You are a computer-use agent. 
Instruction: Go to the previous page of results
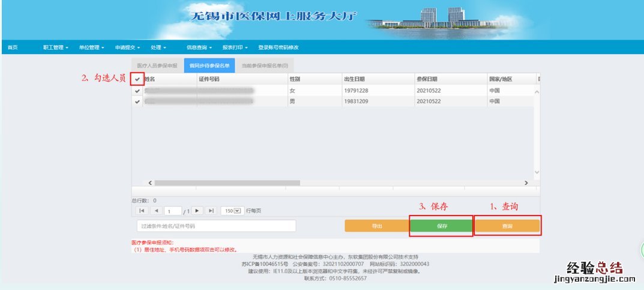156,211
